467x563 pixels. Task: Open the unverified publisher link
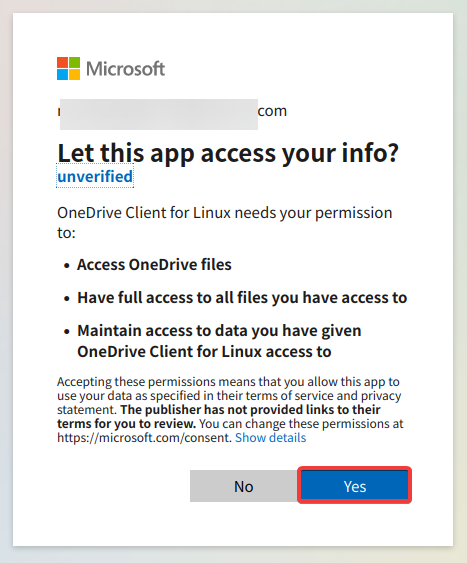click(95, 176)
